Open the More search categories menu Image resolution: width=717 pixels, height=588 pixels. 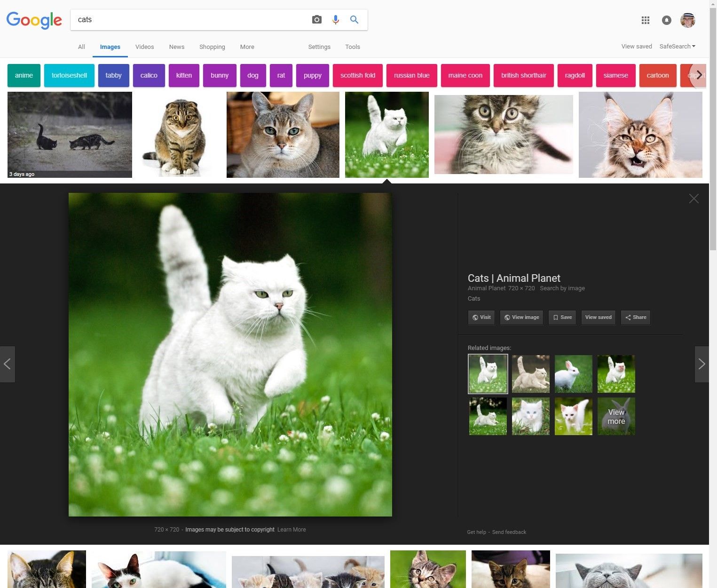click(x=247, y=47)
